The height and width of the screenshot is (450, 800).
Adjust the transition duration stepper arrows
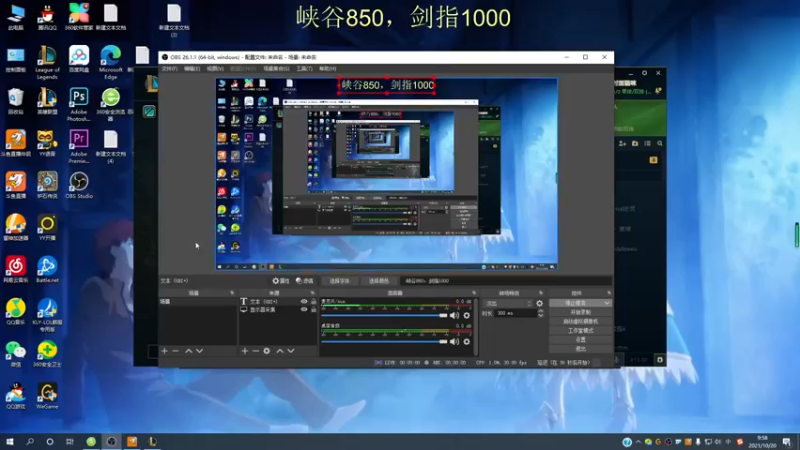point(541,313)
